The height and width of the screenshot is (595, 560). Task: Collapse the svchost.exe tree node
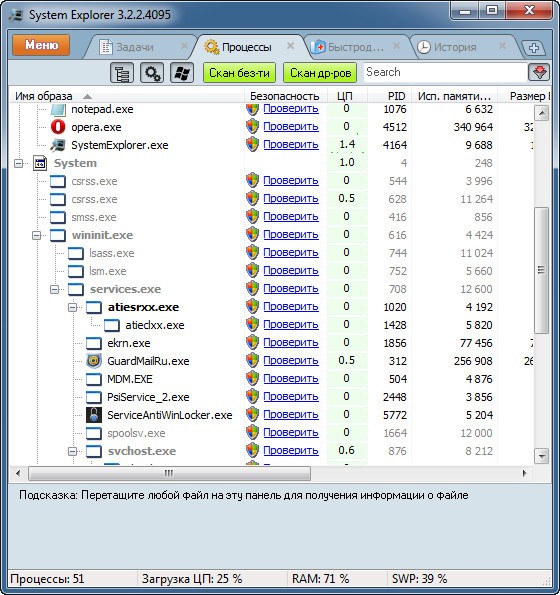point(72,451)
